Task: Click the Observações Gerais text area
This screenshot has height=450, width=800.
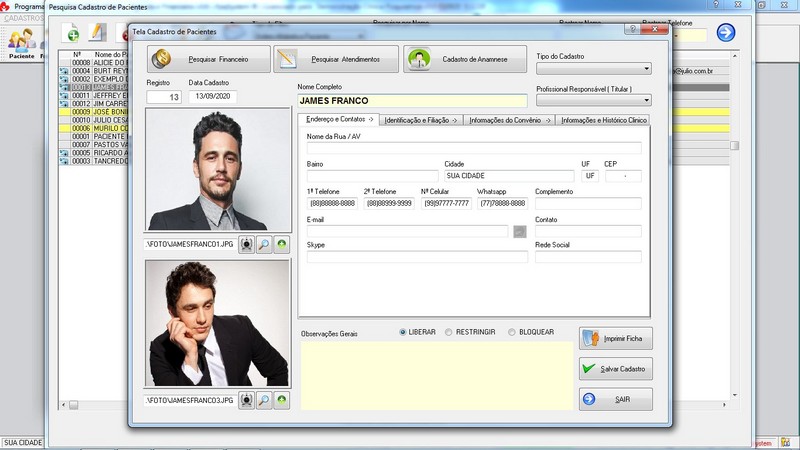Action: pyautogui.click(x=436, y=375)
